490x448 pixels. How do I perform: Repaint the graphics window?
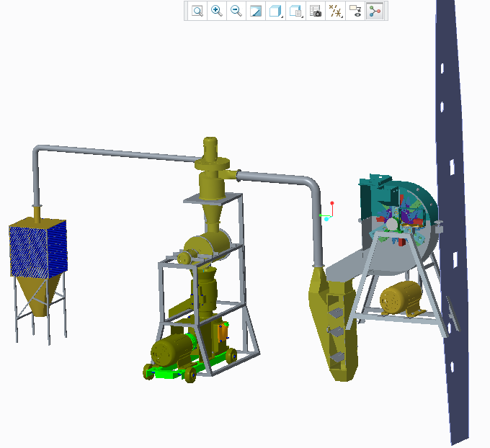[256, 11]
